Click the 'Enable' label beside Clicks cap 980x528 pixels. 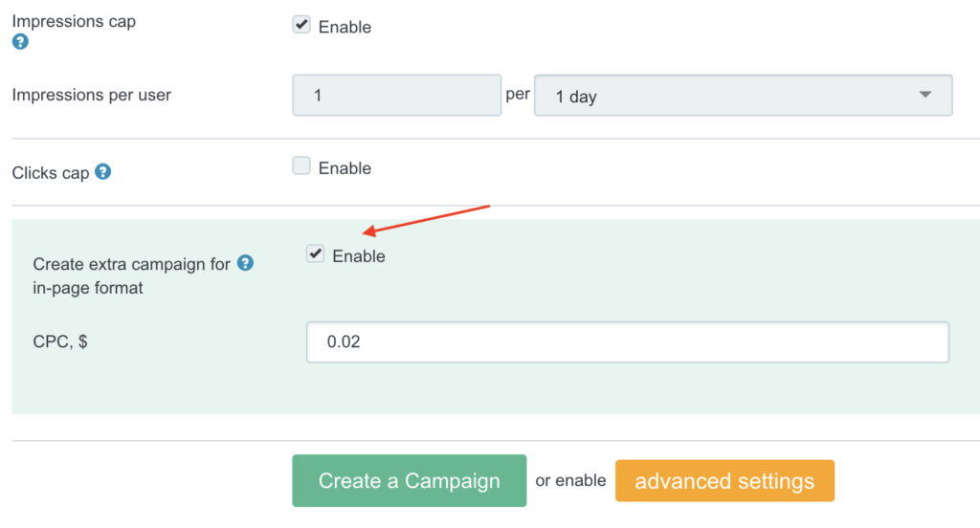pos(345,168)
